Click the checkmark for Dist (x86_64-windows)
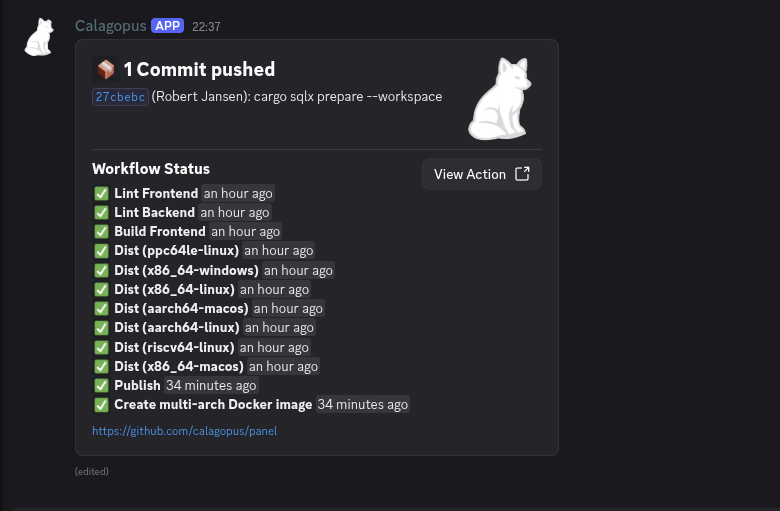 pyautogui.click(x=101, y=270)
